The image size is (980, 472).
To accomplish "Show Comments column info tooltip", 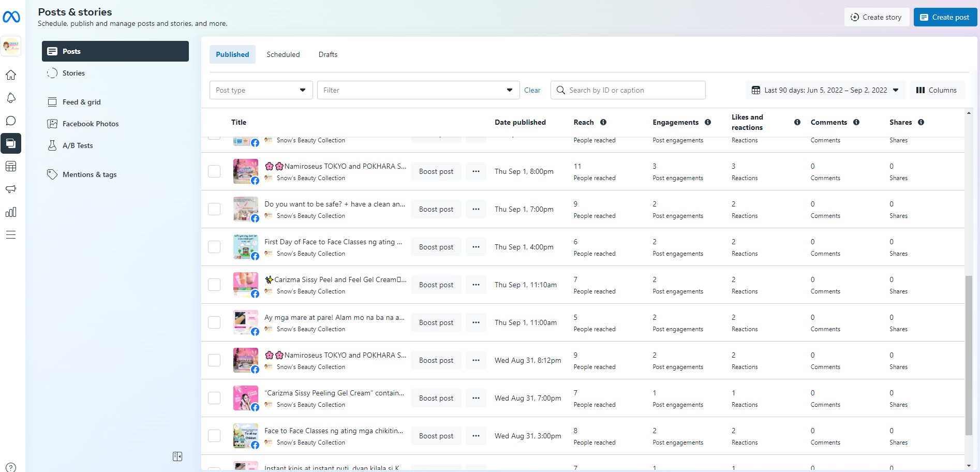I will pos(856,122).
